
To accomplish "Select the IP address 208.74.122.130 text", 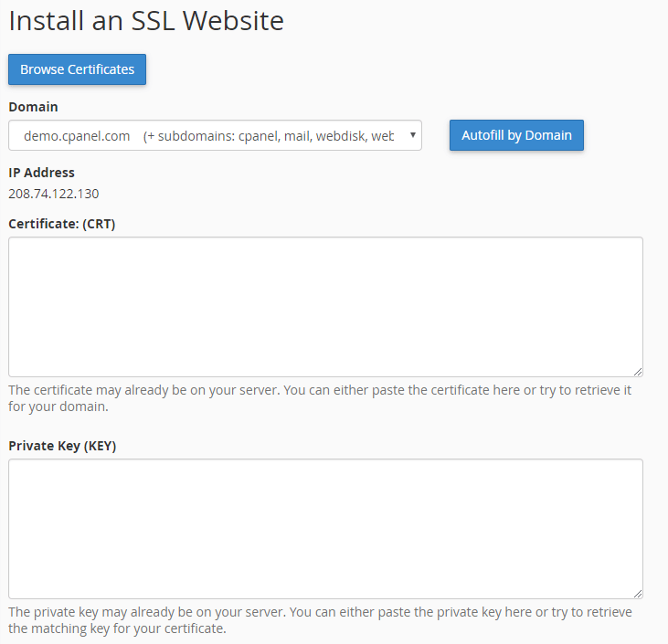I will click(54, 194).
